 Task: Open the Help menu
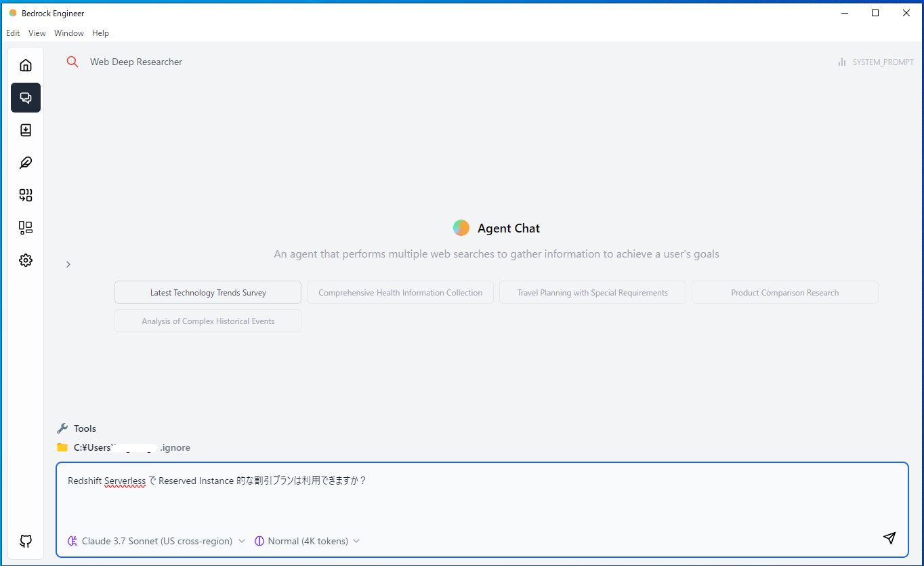100,33
